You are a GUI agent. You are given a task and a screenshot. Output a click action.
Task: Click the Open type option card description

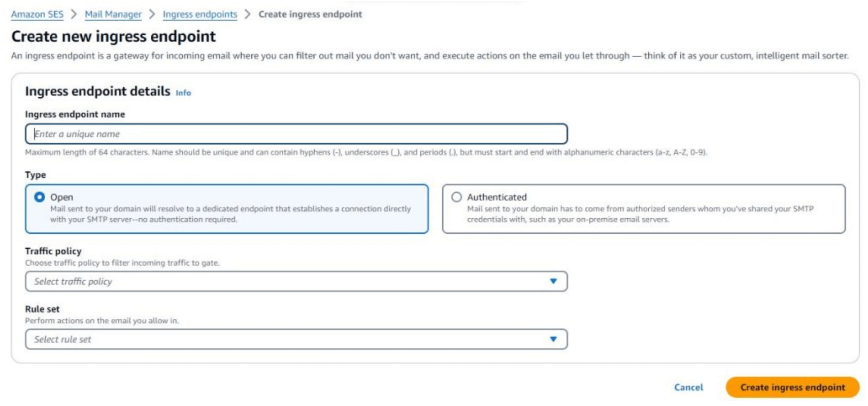230,214
